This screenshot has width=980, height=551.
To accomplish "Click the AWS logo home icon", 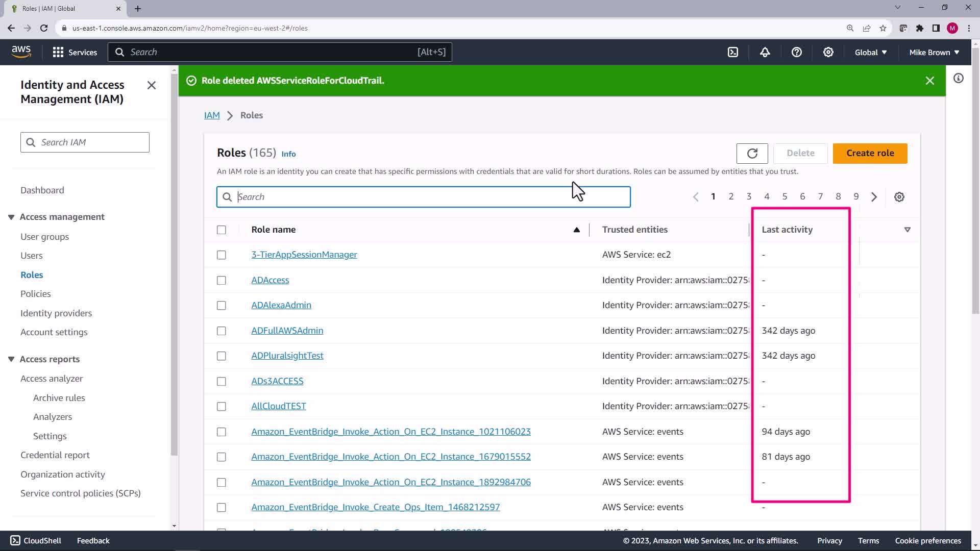I will 21,52.
